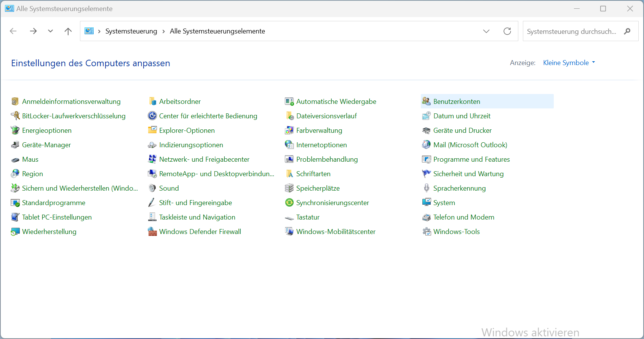The height and width of the screenshot is (339, 644).
Task: Click the refresh button in address bar
Action: coord(507,31)
